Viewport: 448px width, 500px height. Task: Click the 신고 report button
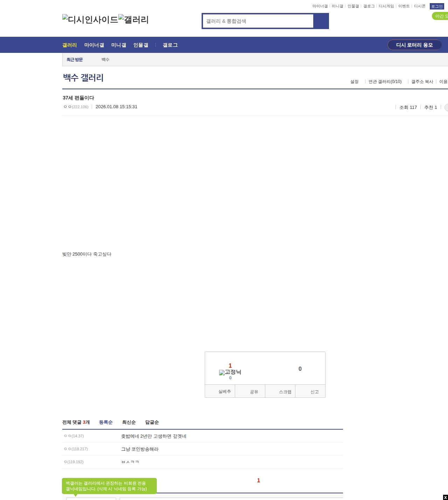point(310,391)
